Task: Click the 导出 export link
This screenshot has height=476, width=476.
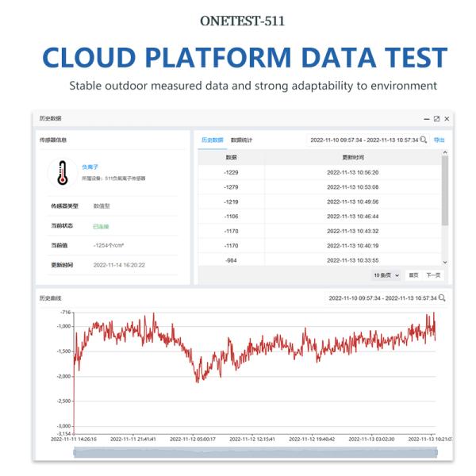Action: point(439,140)
